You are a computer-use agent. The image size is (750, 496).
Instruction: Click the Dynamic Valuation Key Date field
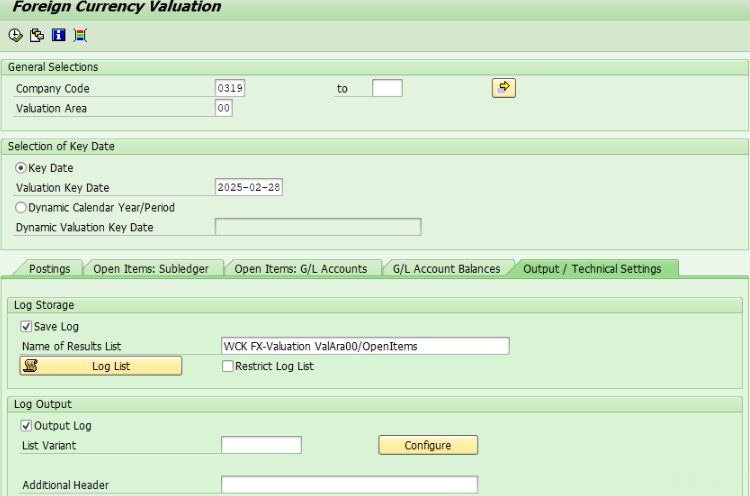pos(318,227)
